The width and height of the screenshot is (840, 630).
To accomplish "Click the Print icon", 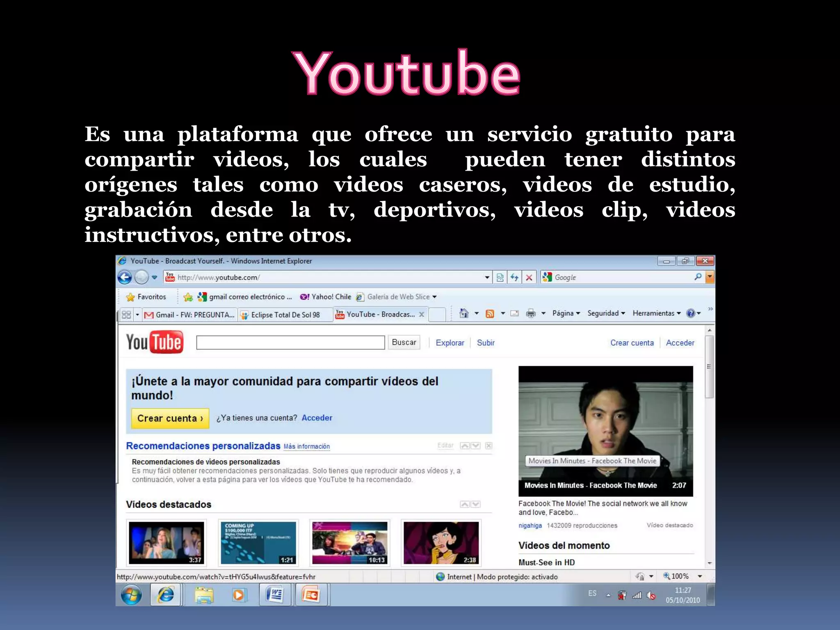I will click(x=531, y=313).
